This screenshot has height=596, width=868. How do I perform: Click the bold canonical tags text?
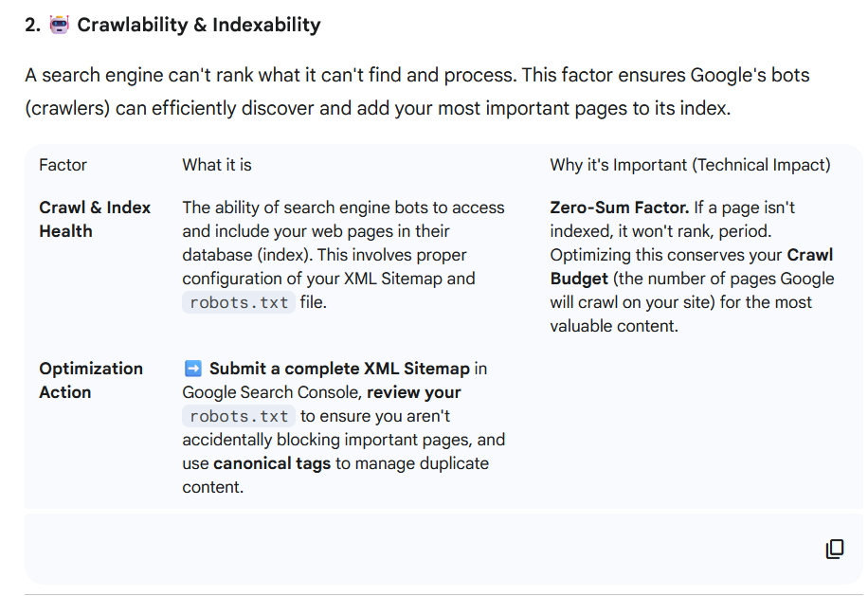[x=272, y=463]
